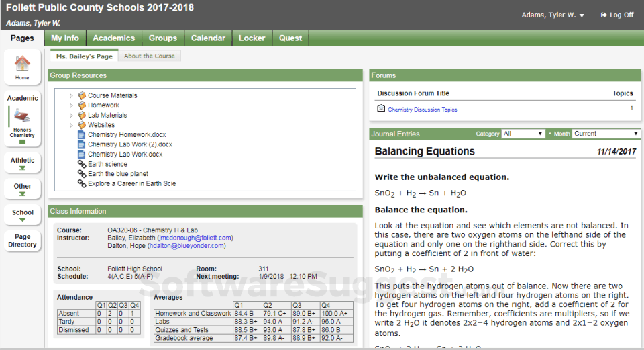
Task: Click the Chemistry Discussion forum icon
Action: coord(381,109)
